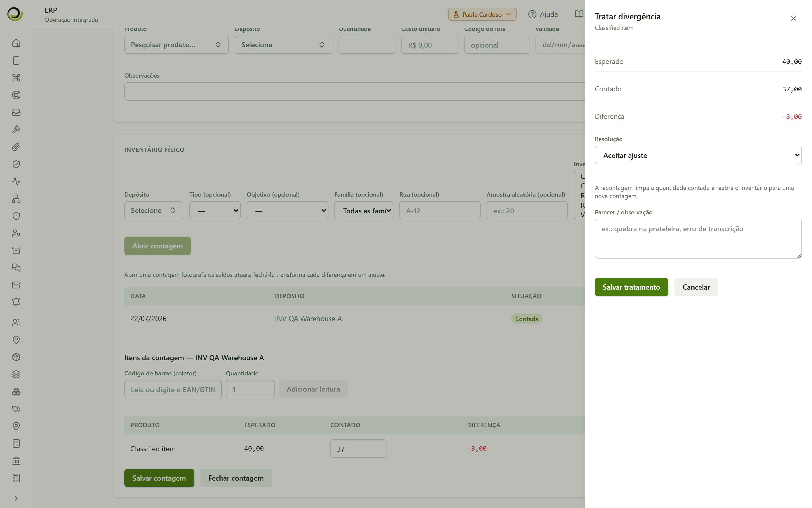Click the three cubes icon in the sidebar
Viewport: 812px width, 508px height.
[x=16, y=392]
